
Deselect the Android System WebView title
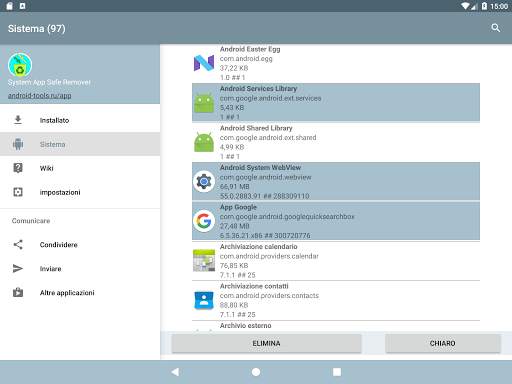[260, 167]
